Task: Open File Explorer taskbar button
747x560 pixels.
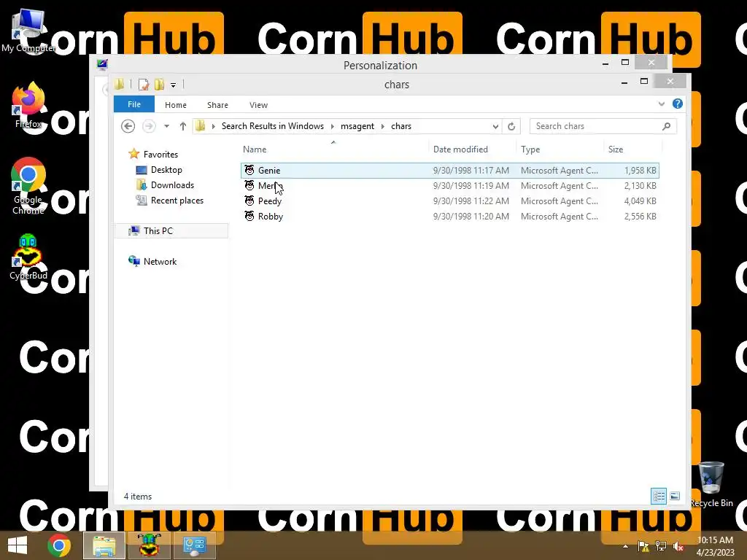Action: pyautogui.click(x=104, y=545)
